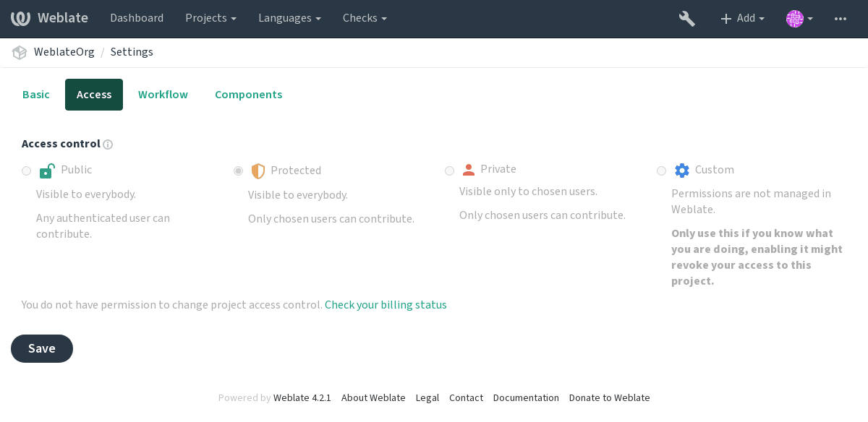Click the green unlocked padlock Public icon

click(47, 171)
